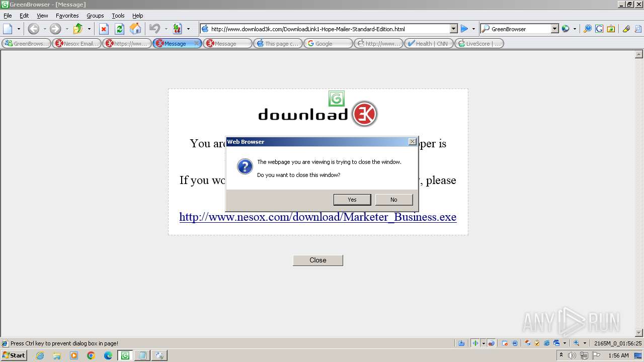
Task: Click the Up folder icon
Action: (x=77, y=29)
